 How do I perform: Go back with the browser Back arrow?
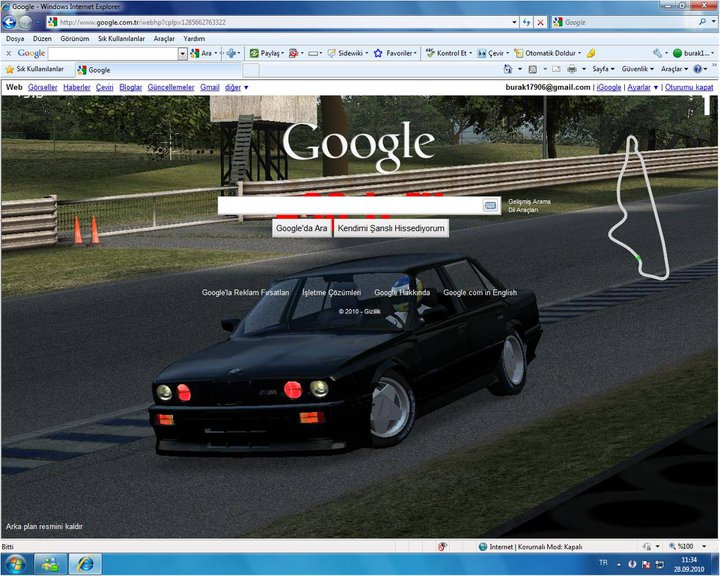coord(9,22)
